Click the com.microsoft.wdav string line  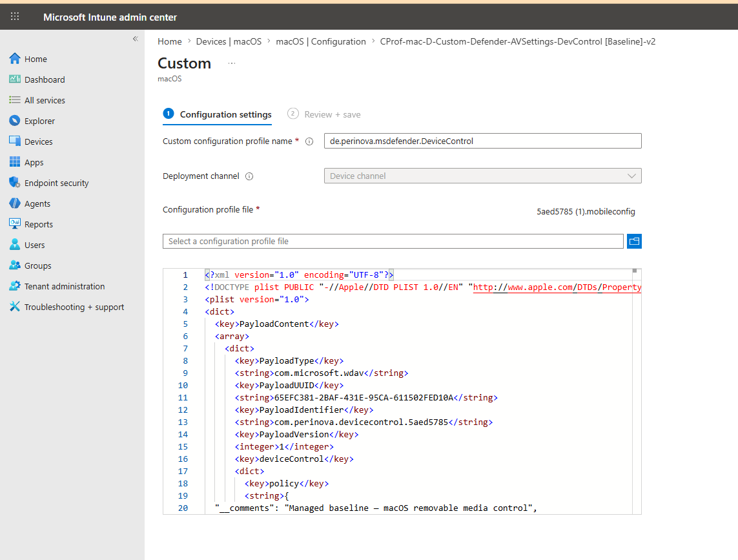(x=322, y=373)
